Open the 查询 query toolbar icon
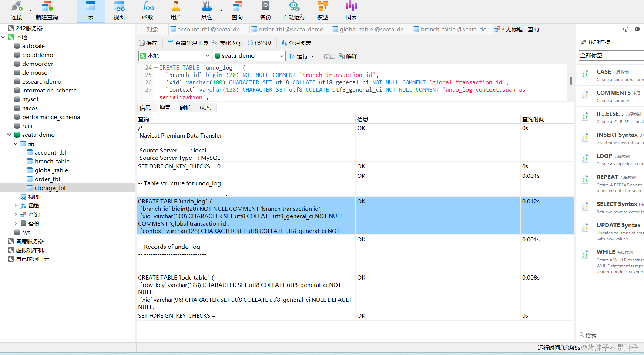This screenshot has height=355, width=644. (237, 10)
